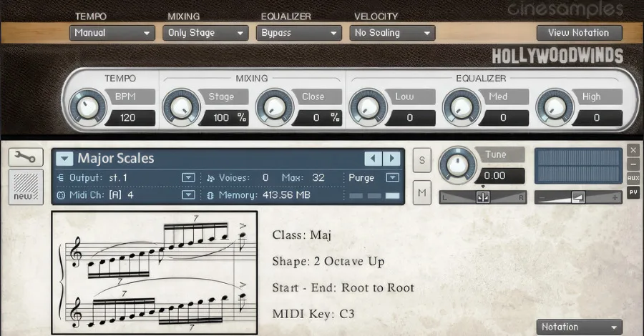Click the voices icon beside Voices
Screen dimensions: 644x336
[210, 178]
